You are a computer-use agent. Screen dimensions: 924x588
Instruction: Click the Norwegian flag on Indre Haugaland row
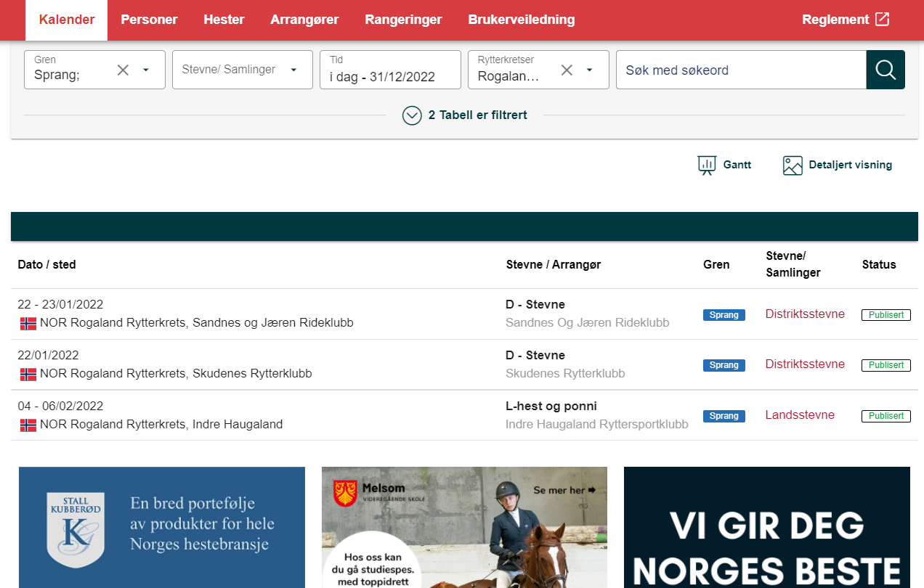28,425
